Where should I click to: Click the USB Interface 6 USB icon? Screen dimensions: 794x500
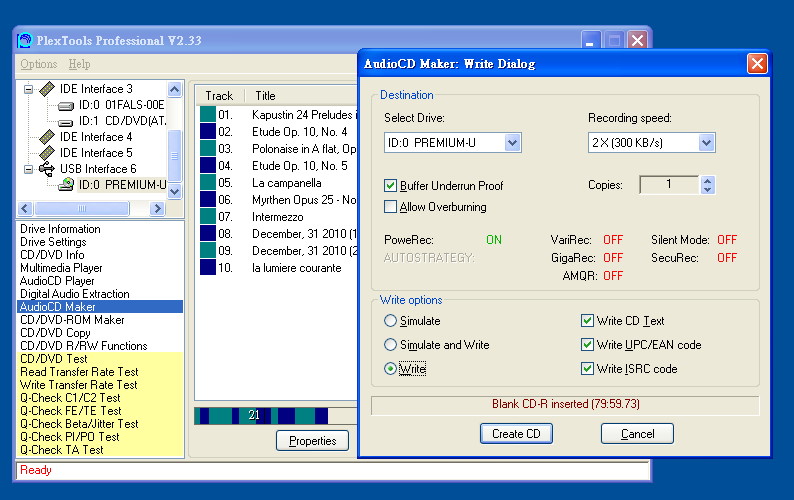pyautogui.click(x=47, y=169)
